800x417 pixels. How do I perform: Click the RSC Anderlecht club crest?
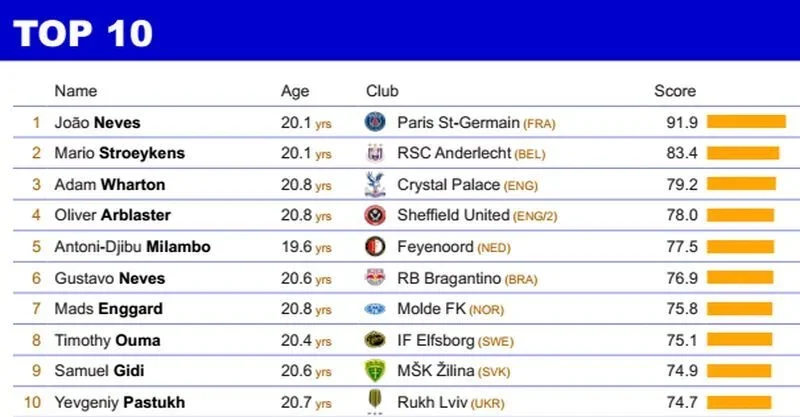pos(375,154)
